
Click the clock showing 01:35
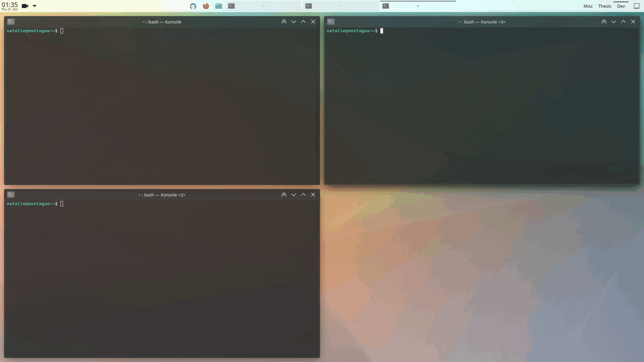(x=10, y=6)
